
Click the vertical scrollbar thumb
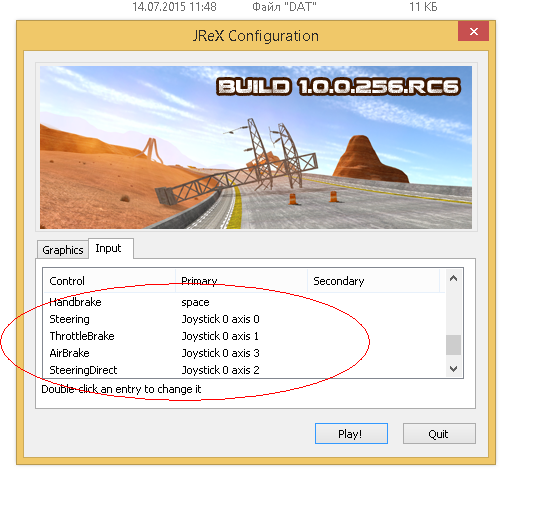point(453,345)
